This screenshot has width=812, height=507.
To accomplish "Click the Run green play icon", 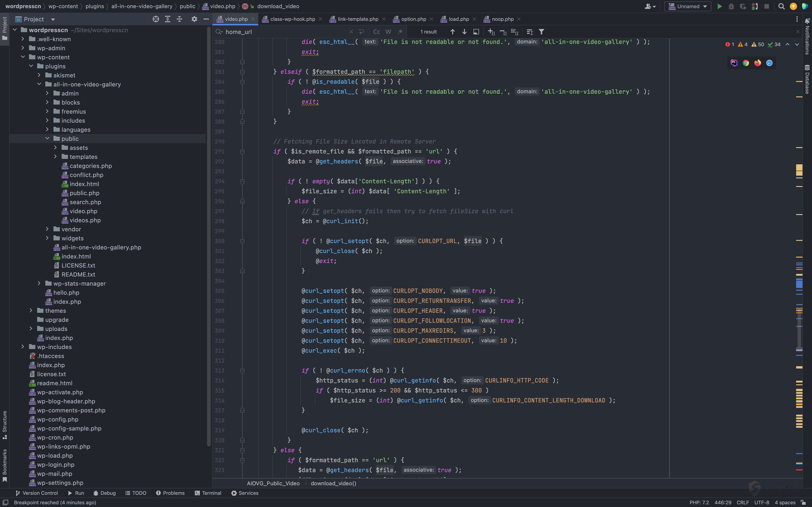I will (719, 6).
